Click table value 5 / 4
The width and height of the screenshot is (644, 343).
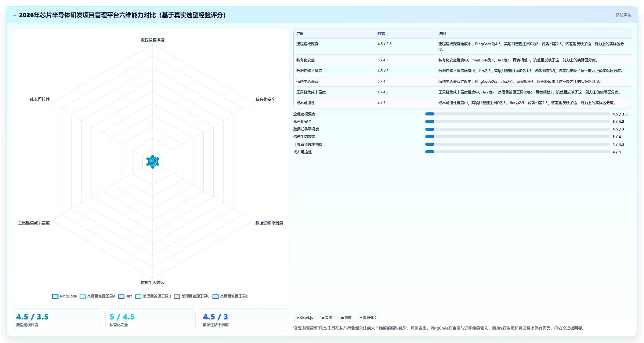382,82
